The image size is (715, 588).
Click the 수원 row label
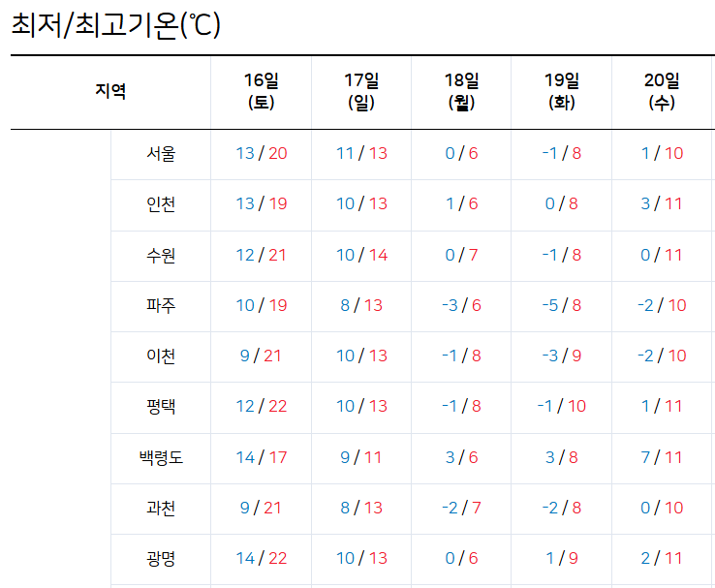point(161,255)
